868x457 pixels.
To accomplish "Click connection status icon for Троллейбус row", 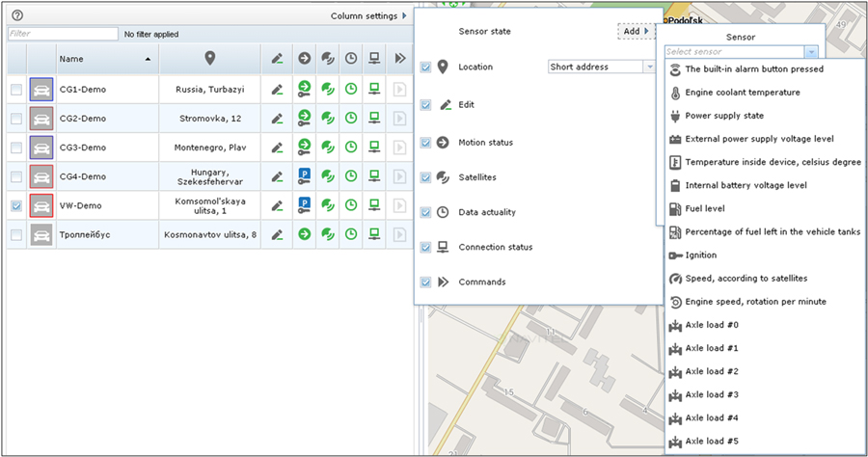I will point(375,234).
